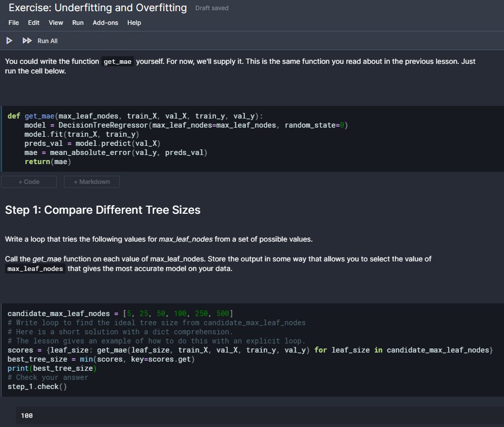Click the Draft saved status text
The height and width of the screenshot is (427, 504).
pos(212,8)
